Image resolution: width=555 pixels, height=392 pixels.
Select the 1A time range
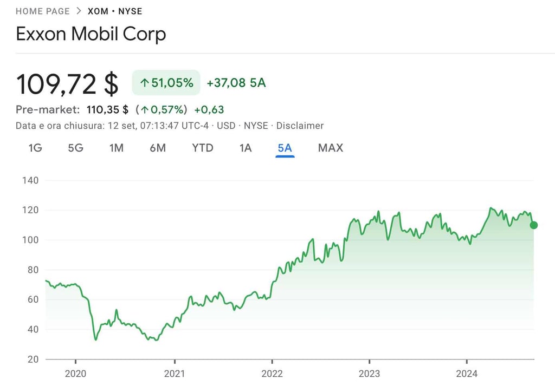[x=245, y=148]
